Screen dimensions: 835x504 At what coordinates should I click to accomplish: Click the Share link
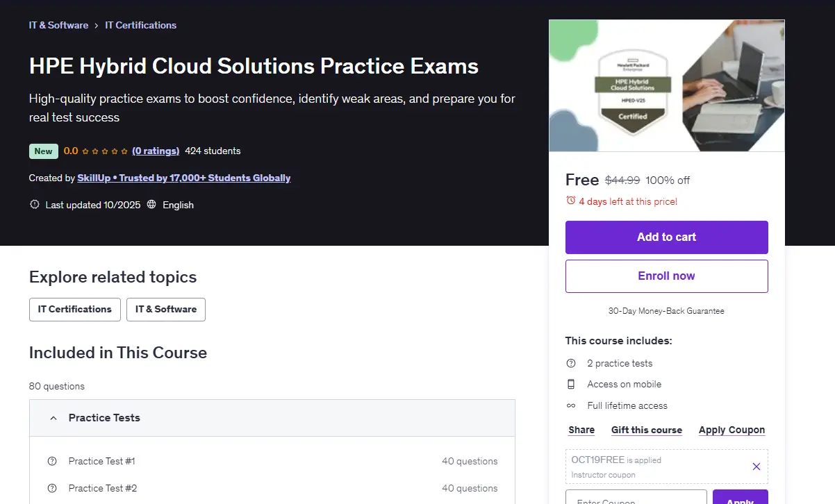(x=581, y=430)
